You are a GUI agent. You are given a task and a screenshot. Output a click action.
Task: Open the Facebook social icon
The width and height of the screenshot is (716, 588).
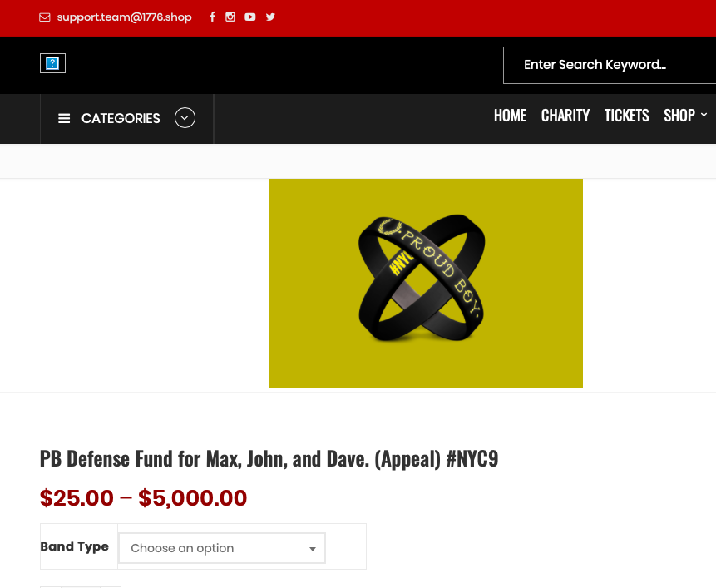point(212,17)
